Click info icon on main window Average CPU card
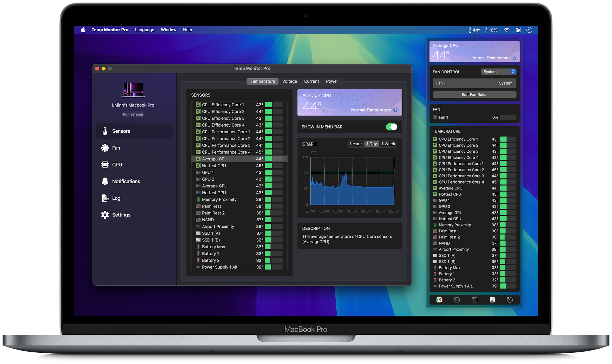This screenshot has width=612, height=364. (395, 110)
